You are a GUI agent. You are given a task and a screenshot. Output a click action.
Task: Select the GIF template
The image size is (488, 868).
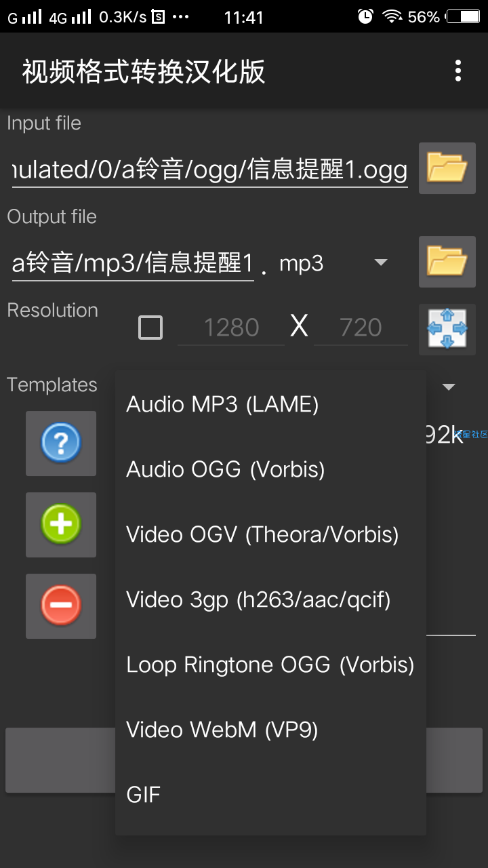[x=270, y=795]
